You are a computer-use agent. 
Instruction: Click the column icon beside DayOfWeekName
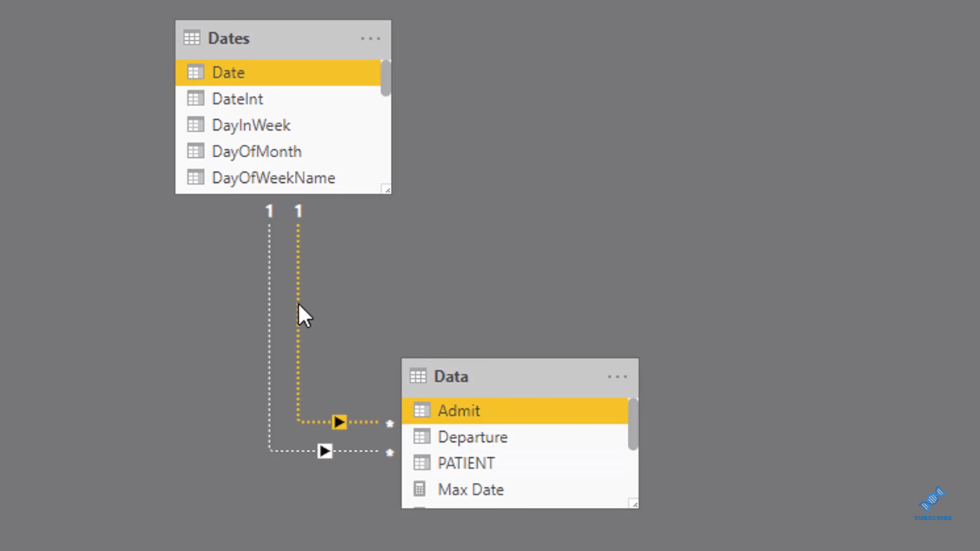click(195, 177)
